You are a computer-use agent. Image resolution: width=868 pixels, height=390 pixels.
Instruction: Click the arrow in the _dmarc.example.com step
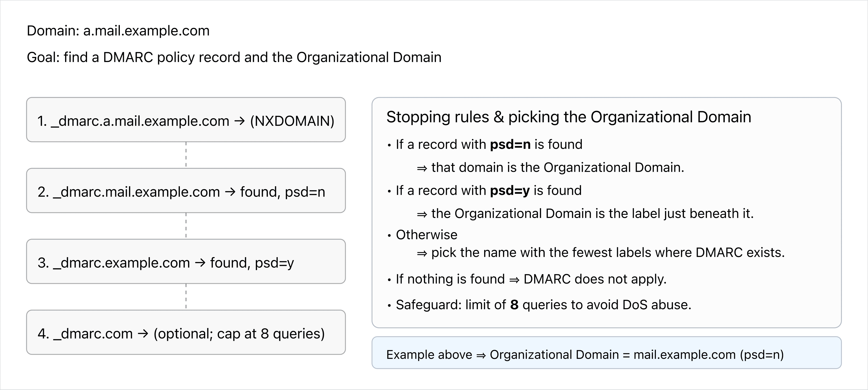coord(200,263)
